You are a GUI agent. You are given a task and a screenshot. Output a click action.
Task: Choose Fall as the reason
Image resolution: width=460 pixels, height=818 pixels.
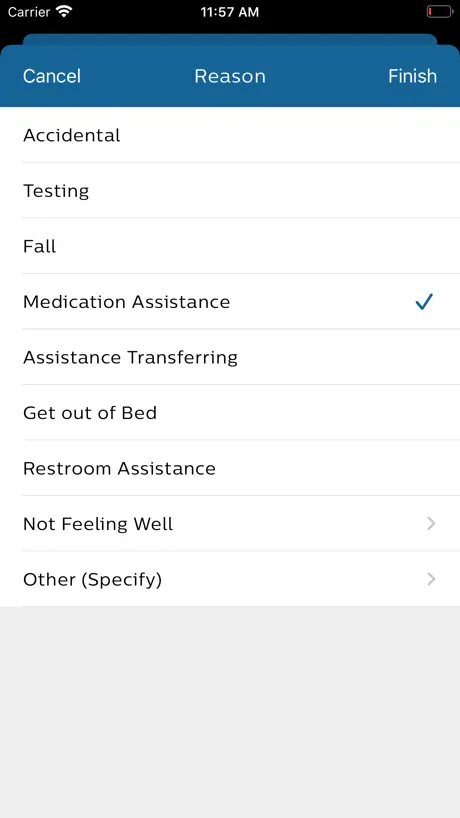click(230, 246)
